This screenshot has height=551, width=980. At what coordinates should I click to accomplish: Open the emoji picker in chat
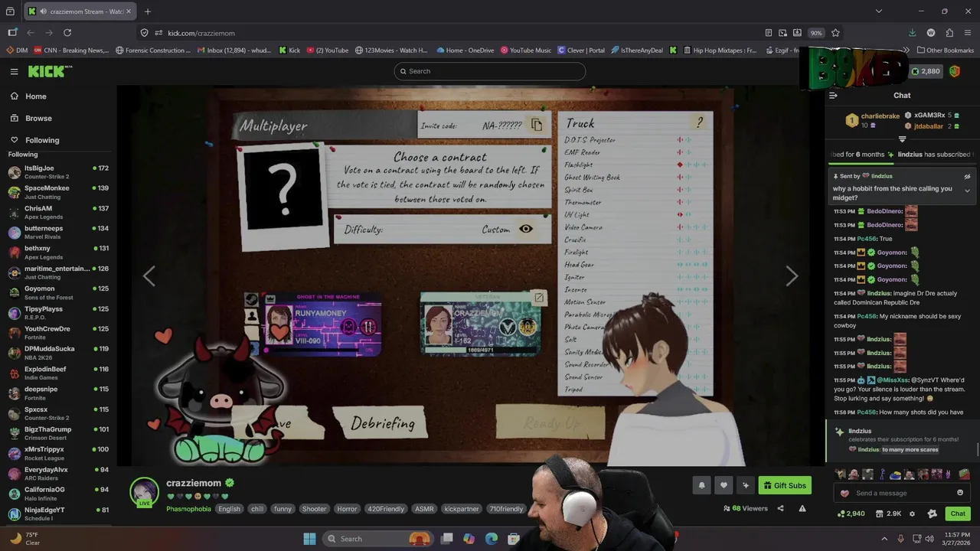click(x=960, y=493)
